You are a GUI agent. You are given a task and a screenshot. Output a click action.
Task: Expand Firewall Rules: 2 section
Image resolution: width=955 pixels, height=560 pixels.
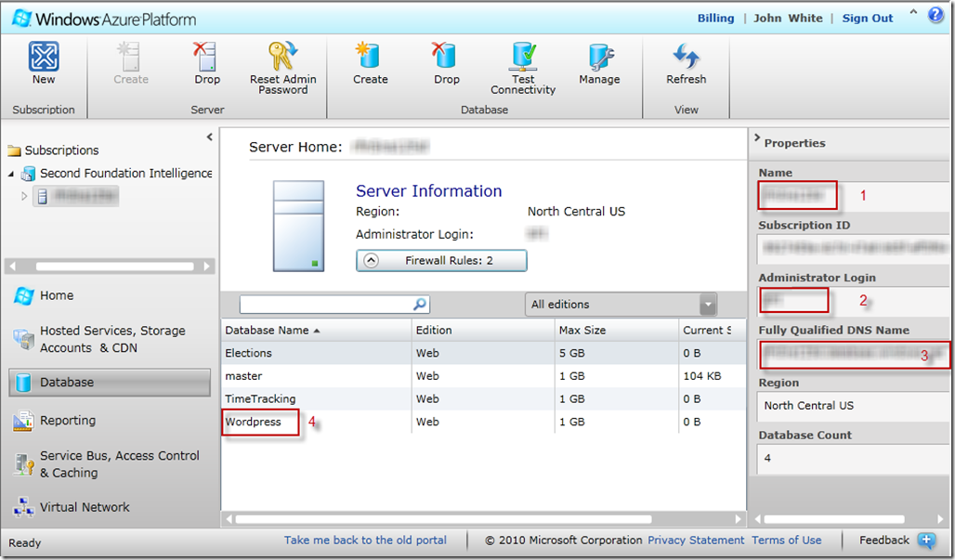click(x=441, y=261)
